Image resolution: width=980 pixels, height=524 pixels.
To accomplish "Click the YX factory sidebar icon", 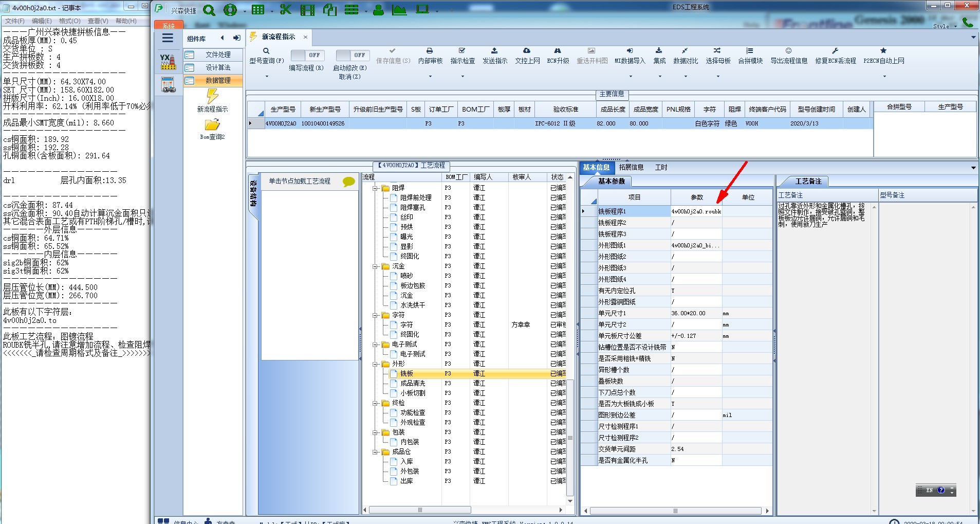I will click(x=168, y=62).
